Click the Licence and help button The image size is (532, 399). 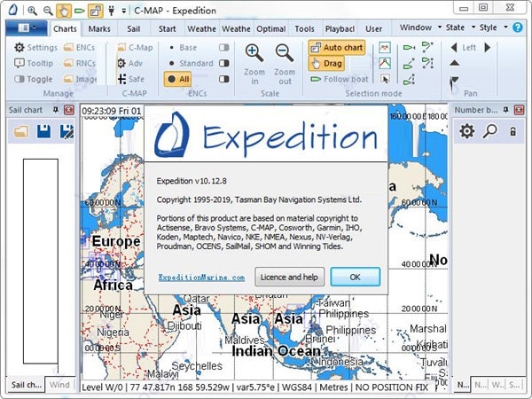pyautogui.click(x=289, y=277)
